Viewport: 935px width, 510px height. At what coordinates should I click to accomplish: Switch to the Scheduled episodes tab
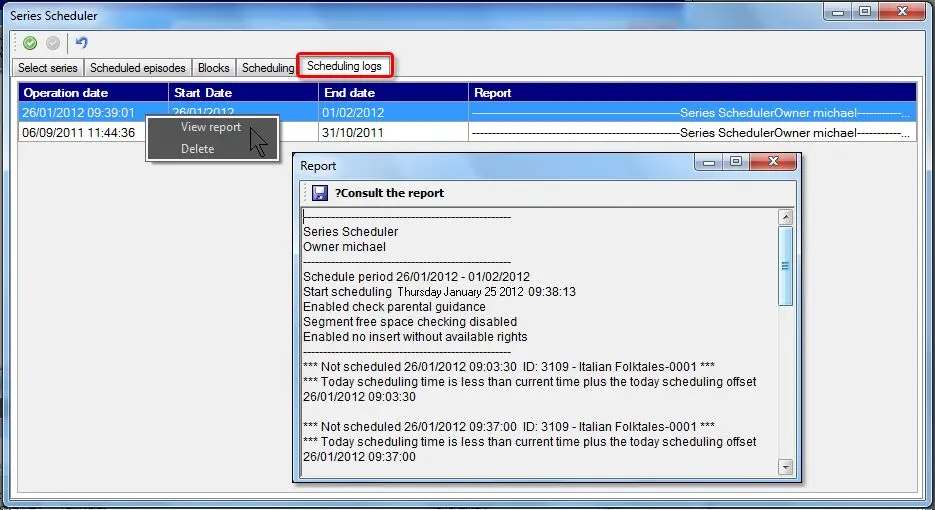138,68
